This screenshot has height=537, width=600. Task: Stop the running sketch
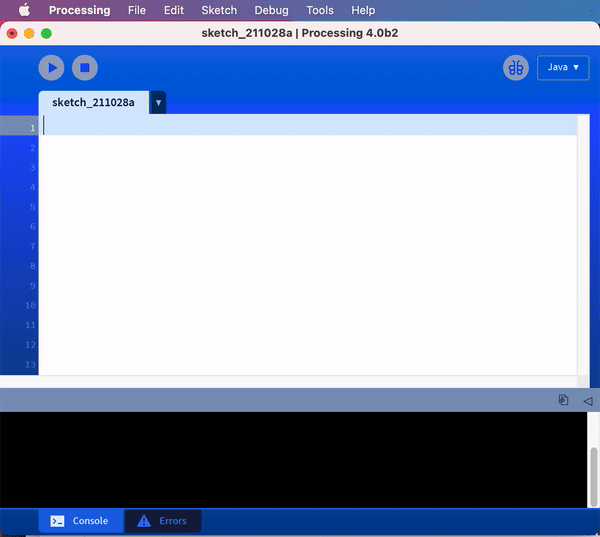pos(85,68)
